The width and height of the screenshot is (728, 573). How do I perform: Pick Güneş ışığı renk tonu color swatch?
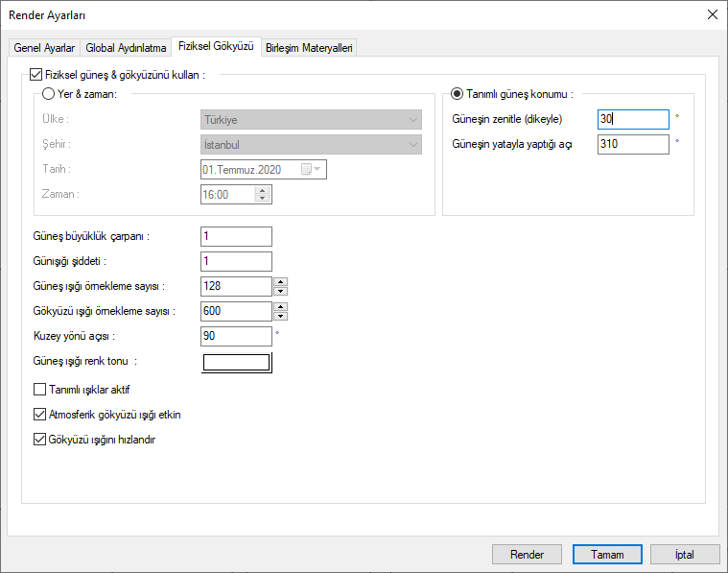click(237, 362)
